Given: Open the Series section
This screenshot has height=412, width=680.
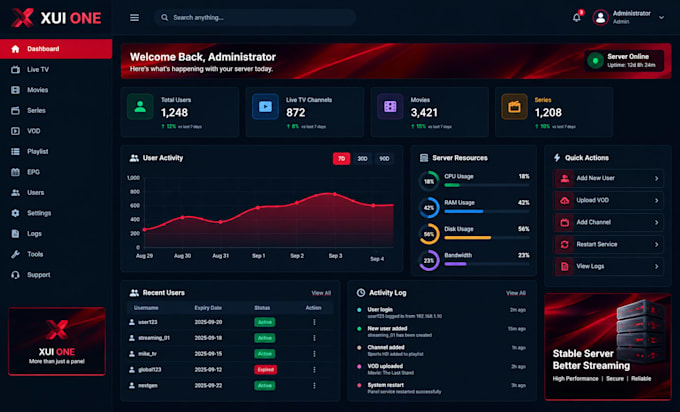Looking at the screenshot, I should 56,111.
